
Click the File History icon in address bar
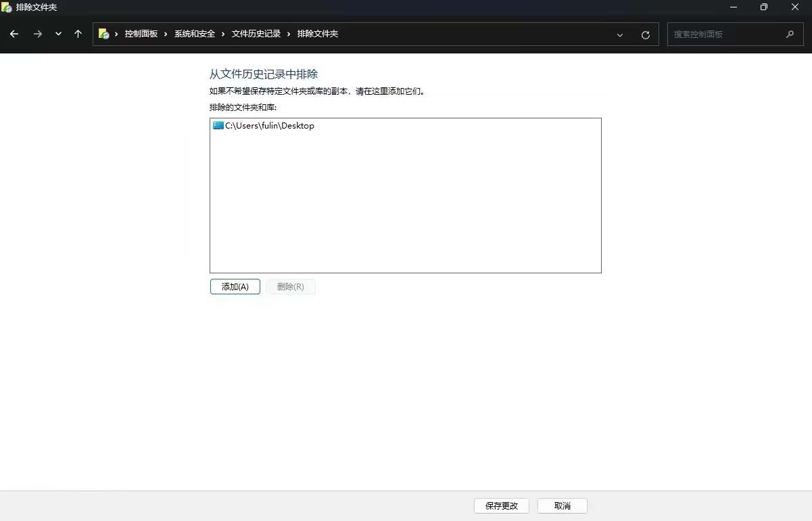pyautogui.click(x=103, y=34)
